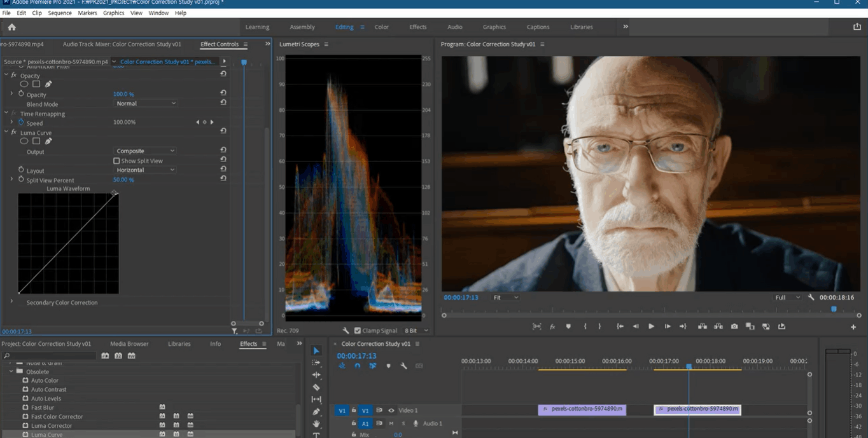The image size is (868, 438).
Task: Select the Razor tool in the timeline toolbar
Action: 316,387
